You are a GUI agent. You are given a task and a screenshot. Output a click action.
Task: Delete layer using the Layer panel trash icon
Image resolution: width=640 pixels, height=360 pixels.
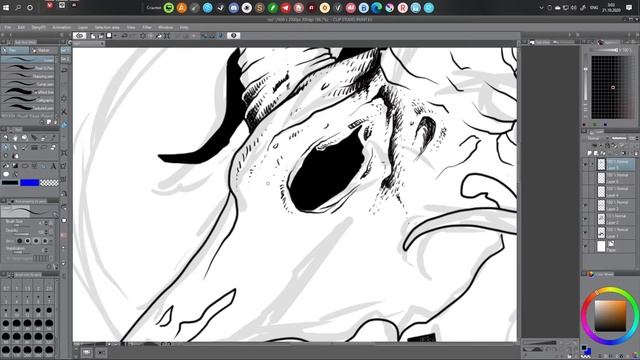click(636, 153)
